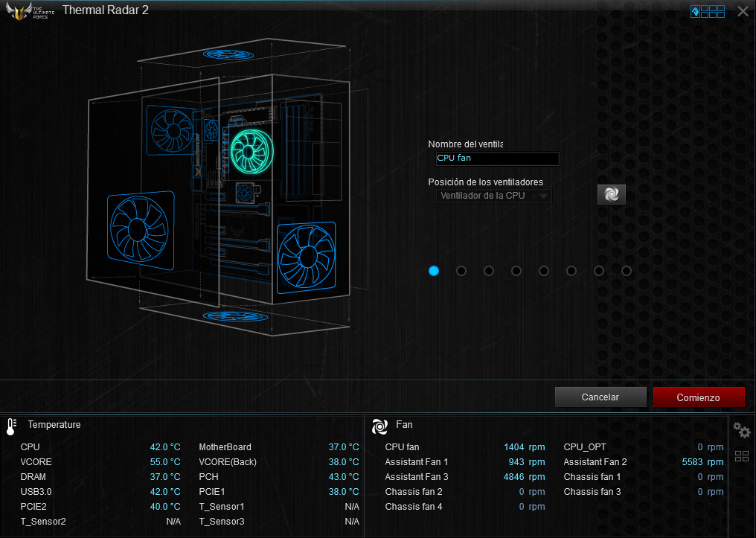The height and width of the screenshot is (538, 756).
Task: Click the TUF Ultimate Force logo
Action: (x=30, y=11)
